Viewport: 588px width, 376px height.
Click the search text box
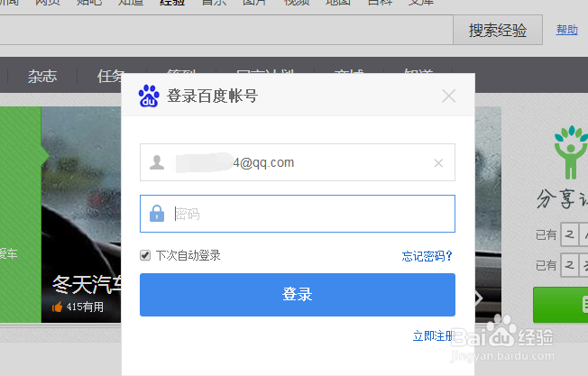click(226, 30)
